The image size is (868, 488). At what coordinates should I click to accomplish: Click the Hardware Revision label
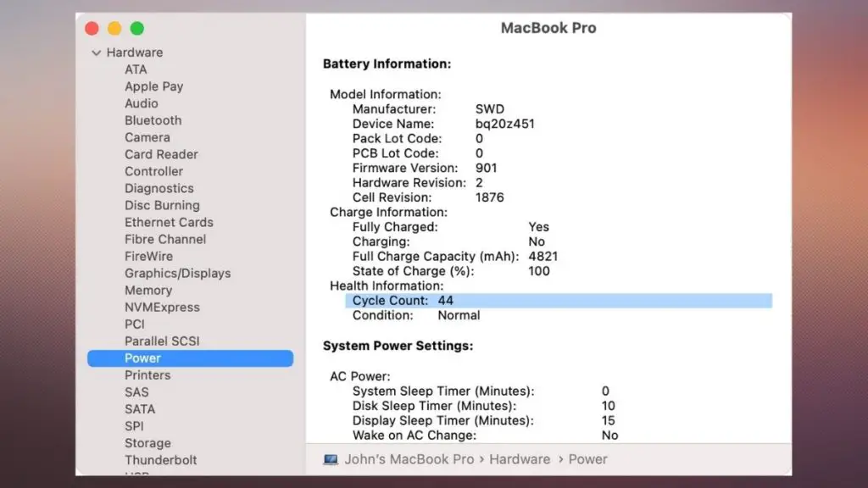pos(409,183)
